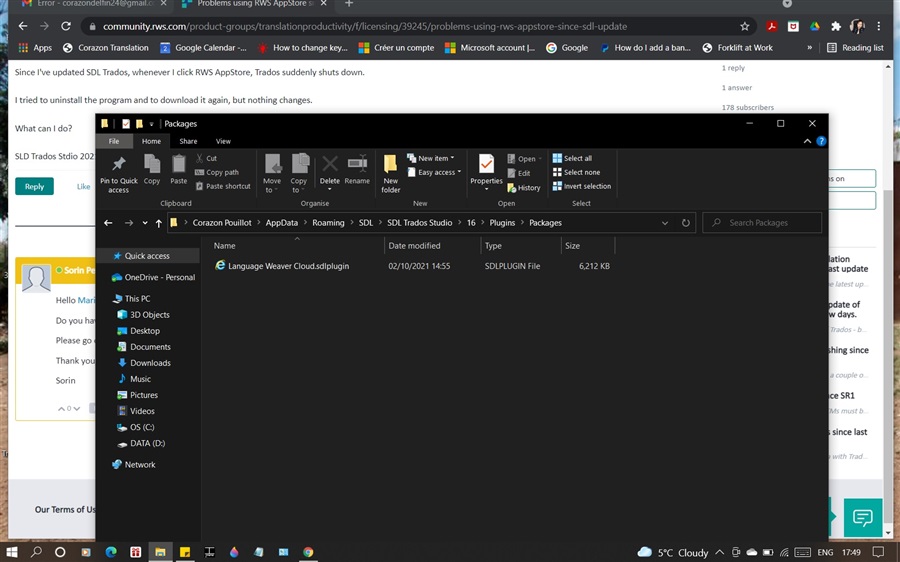Open the File tab in Explorer

pos(114,141)
